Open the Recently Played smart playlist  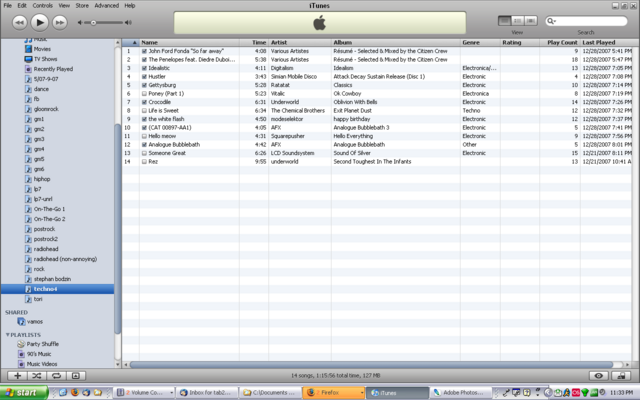tap(53, 69)
